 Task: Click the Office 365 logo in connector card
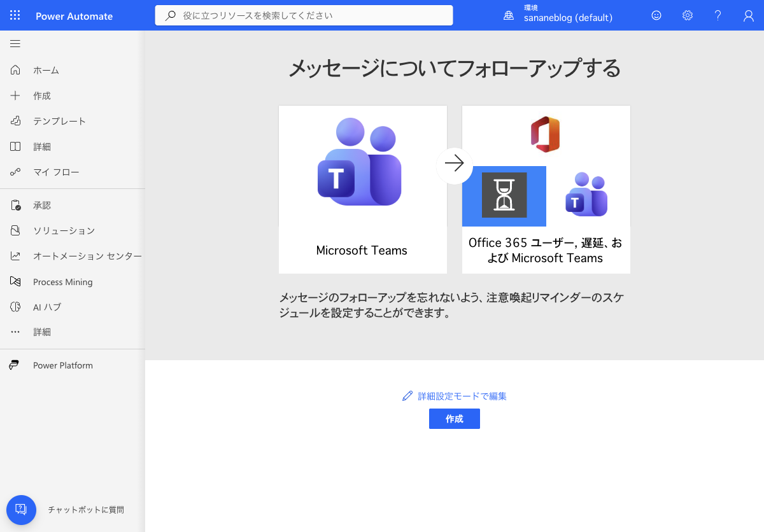point(546,134)
